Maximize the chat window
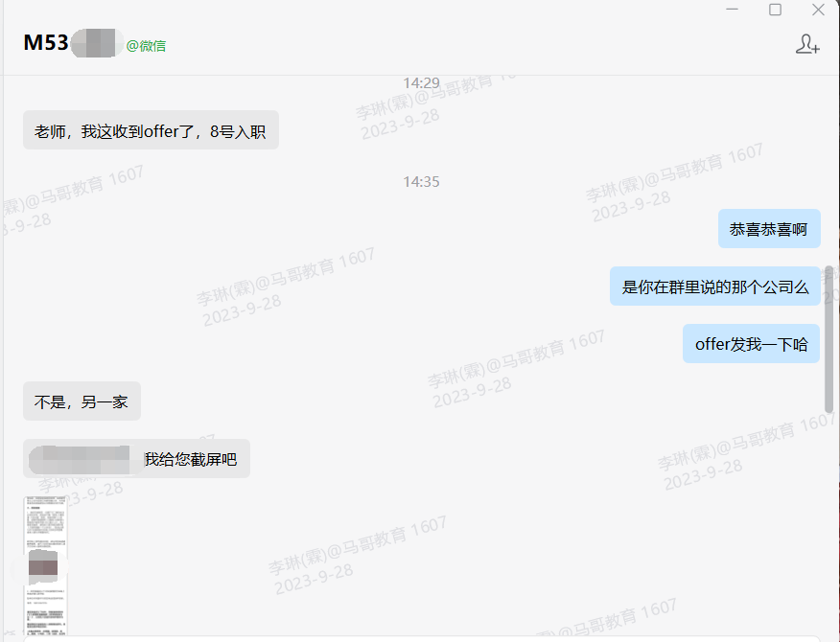This screenshot has width=840, height=642. 775,10
